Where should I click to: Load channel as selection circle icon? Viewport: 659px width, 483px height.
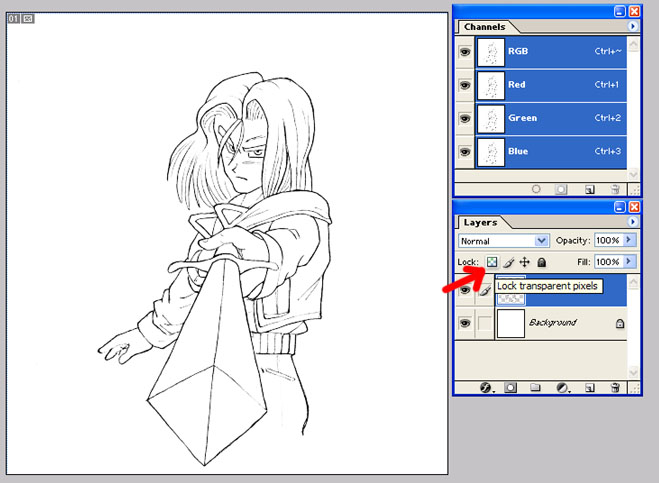(536, 188)
